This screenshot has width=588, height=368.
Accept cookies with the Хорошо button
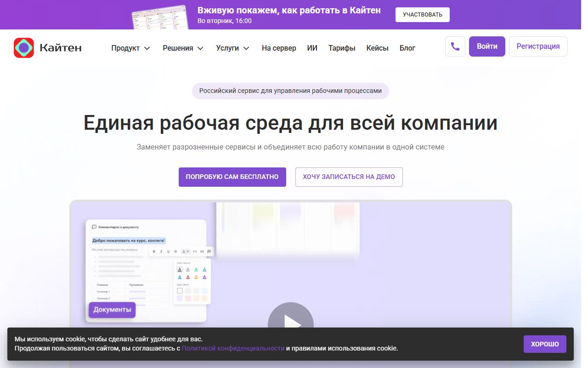[545, 344]
